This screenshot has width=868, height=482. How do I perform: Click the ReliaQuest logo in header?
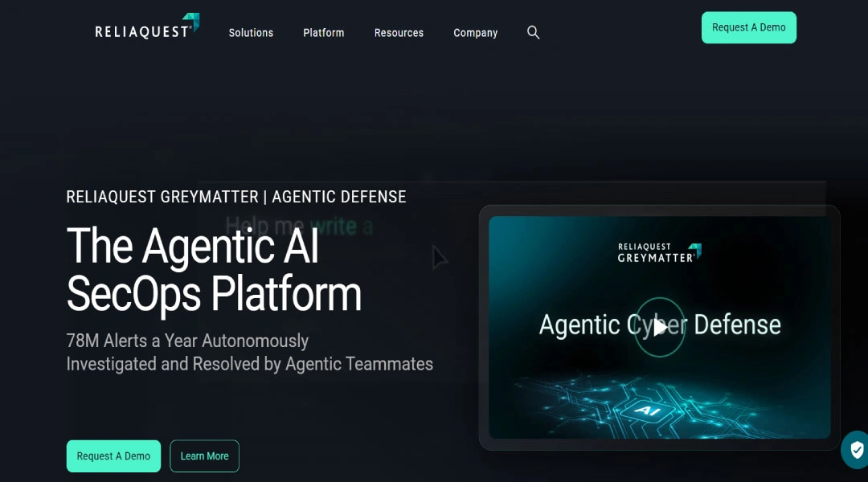pyautogui.click(x=147, y=27)
